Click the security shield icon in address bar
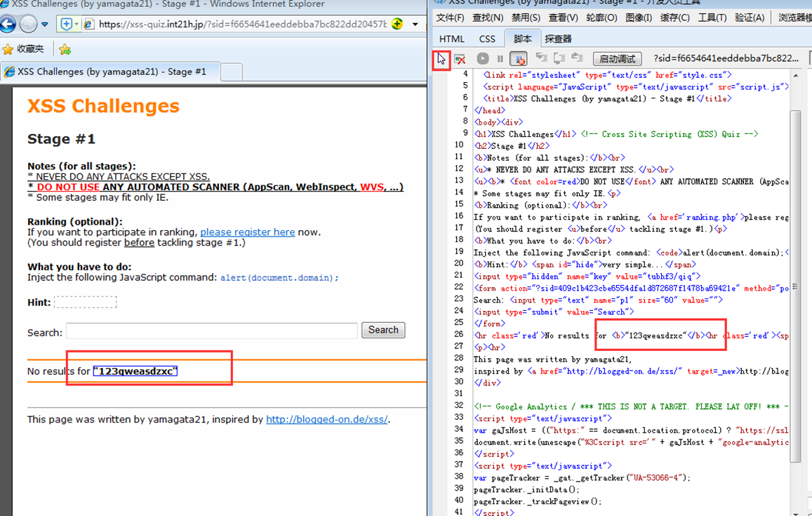The height and width of the screenshot is (516, 812). (66, 25)
